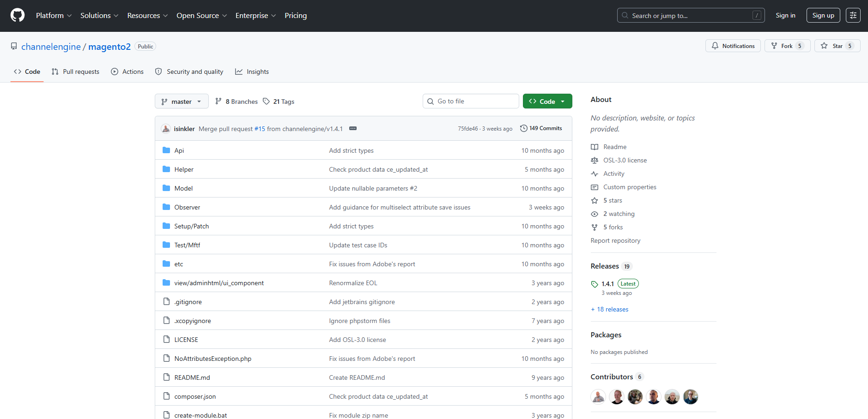
Task: Click the branch icon beside 8 Branches
Action: [219, 101]
